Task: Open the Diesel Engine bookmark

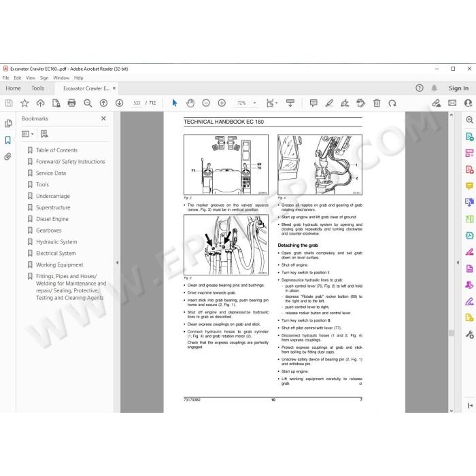Action: coord(52,219)
